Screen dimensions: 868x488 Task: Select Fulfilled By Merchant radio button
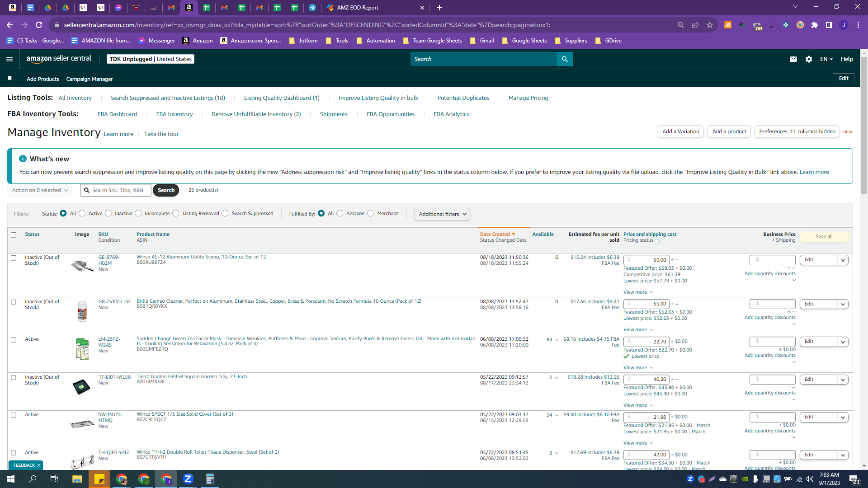(x=371, y=213)
